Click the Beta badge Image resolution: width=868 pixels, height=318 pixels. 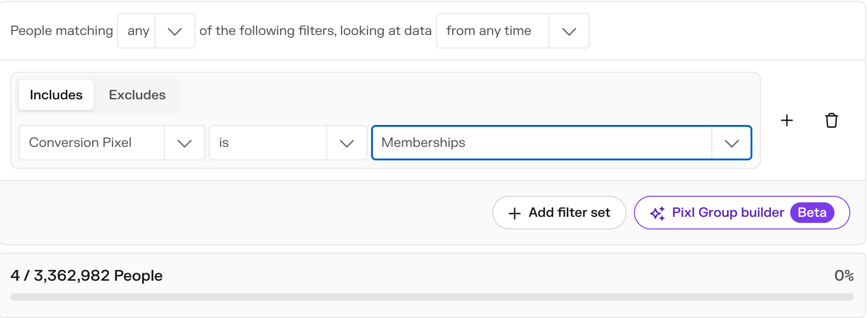pyautogui.click(x=812, y=213)
